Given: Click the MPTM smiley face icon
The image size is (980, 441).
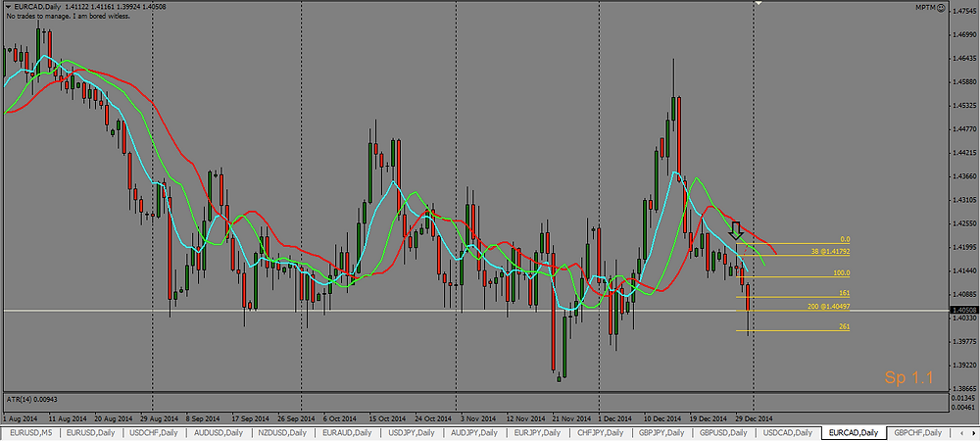Looking at the screenshot, I should pyautogui.click(x=941, y=7).
